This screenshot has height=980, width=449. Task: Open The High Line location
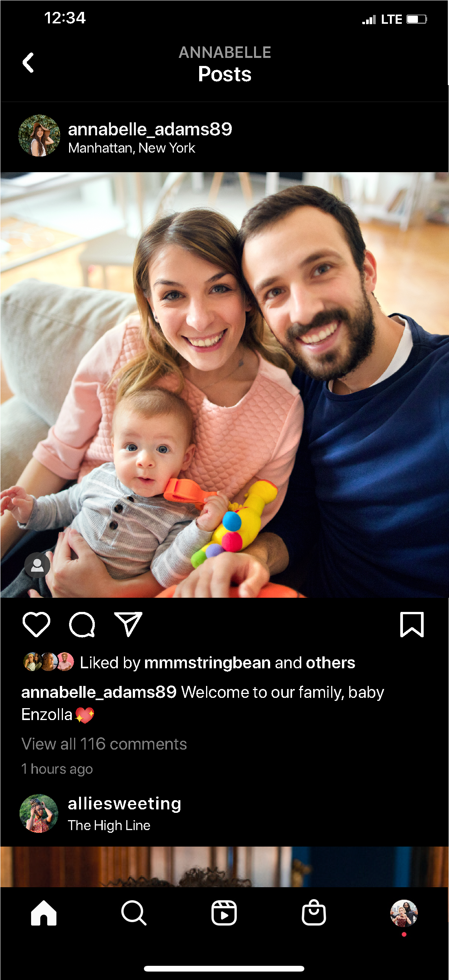click(109, 825)
